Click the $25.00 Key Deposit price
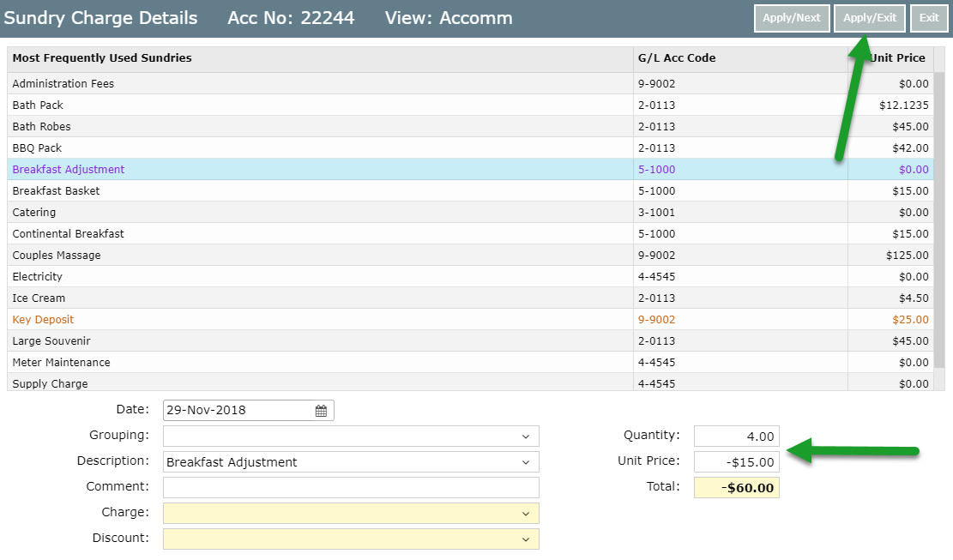The image size is (953, 560). click(x=910, y=320)
